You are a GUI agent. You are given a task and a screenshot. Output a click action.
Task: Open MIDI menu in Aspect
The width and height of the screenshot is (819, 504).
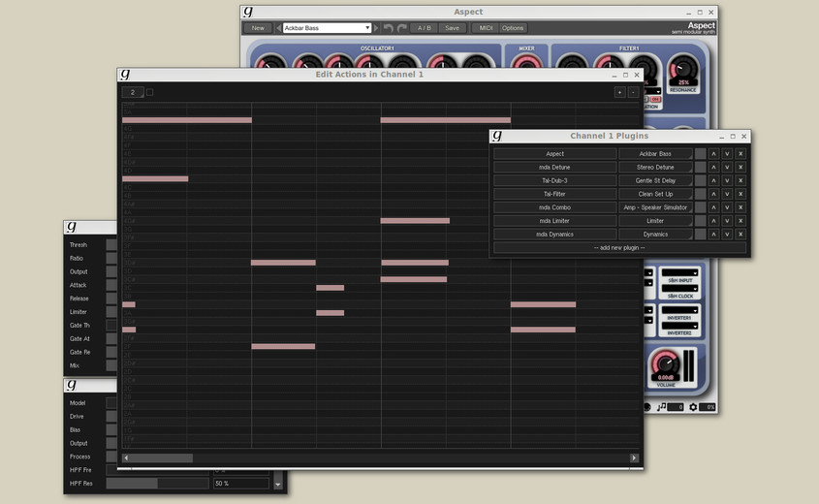click(486, 28)
